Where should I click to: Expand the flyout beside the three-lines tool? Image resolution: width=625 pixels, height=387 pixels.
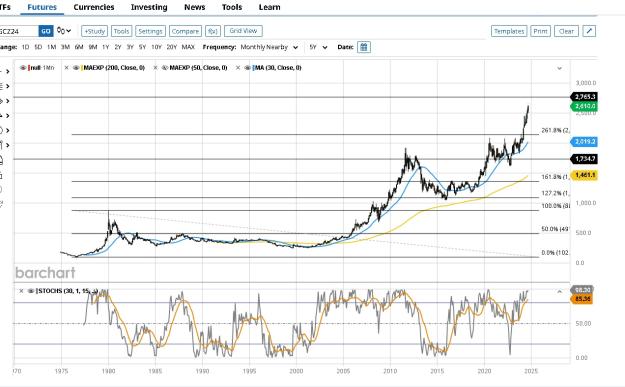[x=7, y=86]
